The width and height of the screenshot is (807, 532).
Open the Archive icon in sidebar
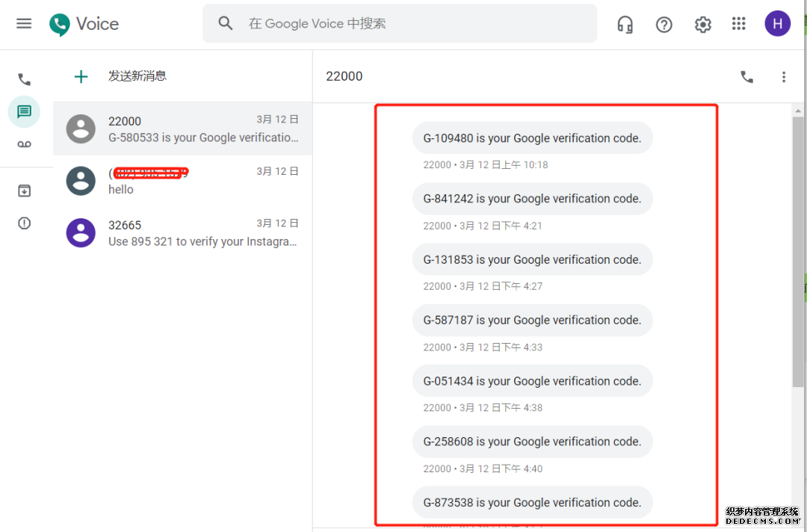coord(24,191)
